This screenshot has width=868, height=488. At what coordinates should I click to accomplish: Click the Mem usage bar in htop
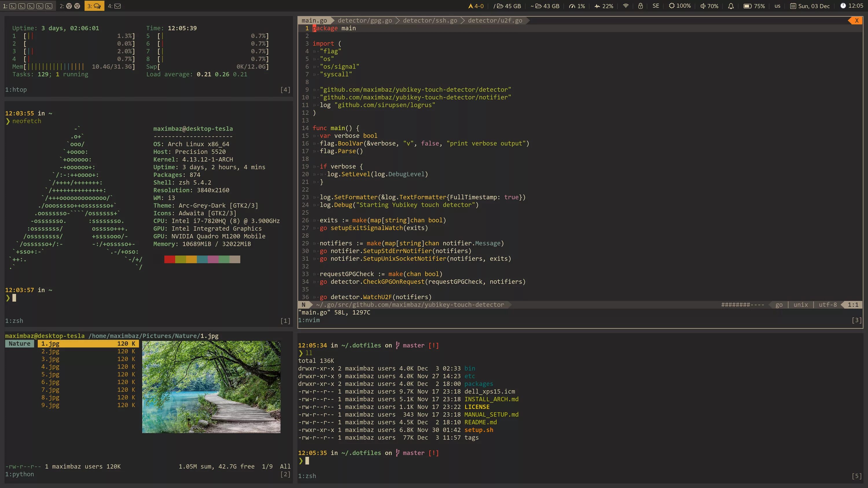coord(73,66)
